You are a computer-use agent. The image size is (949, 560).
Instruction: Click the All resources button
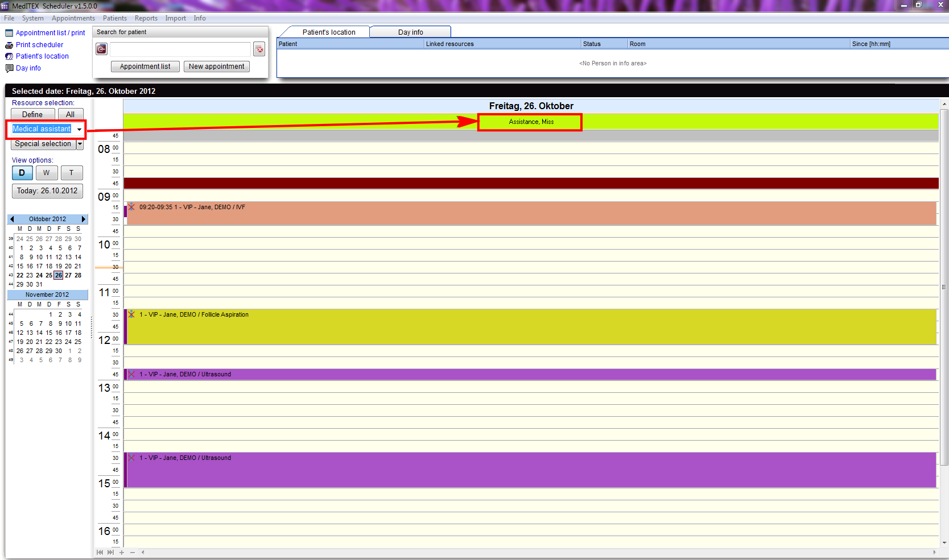click(70, 114)
